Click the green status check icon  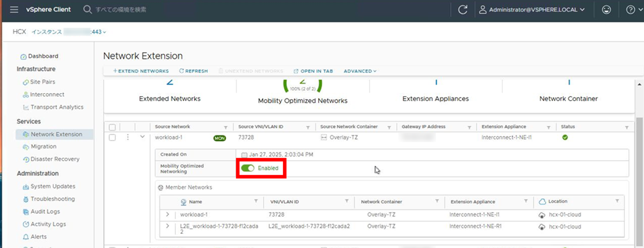(565, 137)
